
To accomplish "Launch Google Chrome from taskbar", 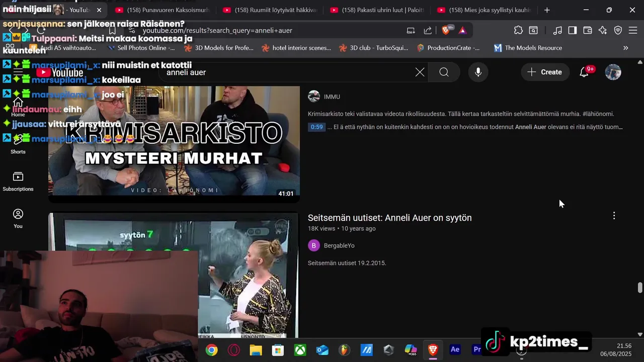I will (x=211, y=349).
